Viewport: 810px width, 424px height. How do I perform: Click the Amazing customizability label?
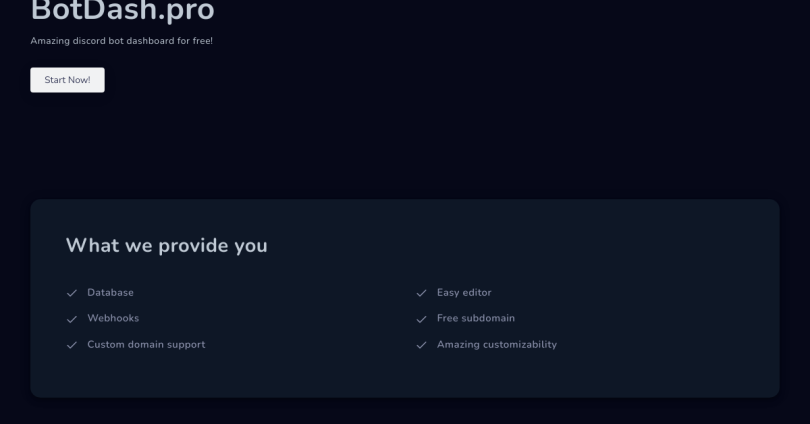tap(497, 345)
